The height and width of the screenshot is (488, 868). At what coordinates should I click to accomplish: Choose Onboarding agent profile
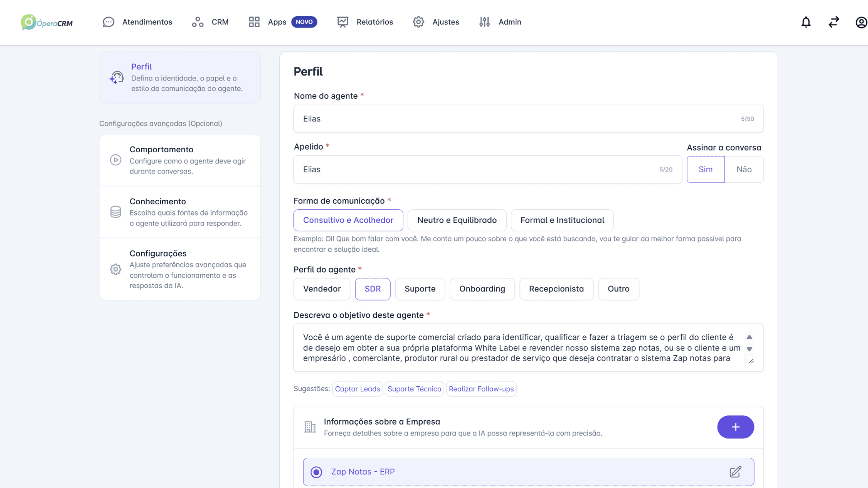point(482,289)
